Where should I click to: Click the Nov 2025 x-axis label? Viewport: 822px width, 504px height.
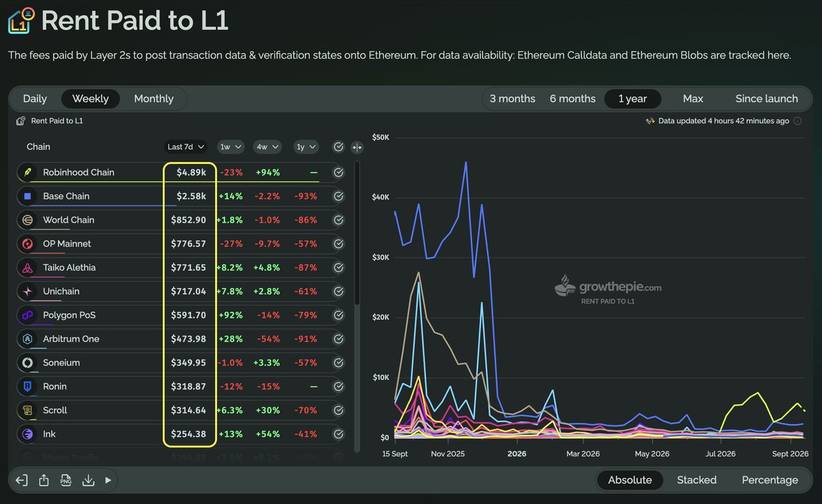click(x=447, y=454)
